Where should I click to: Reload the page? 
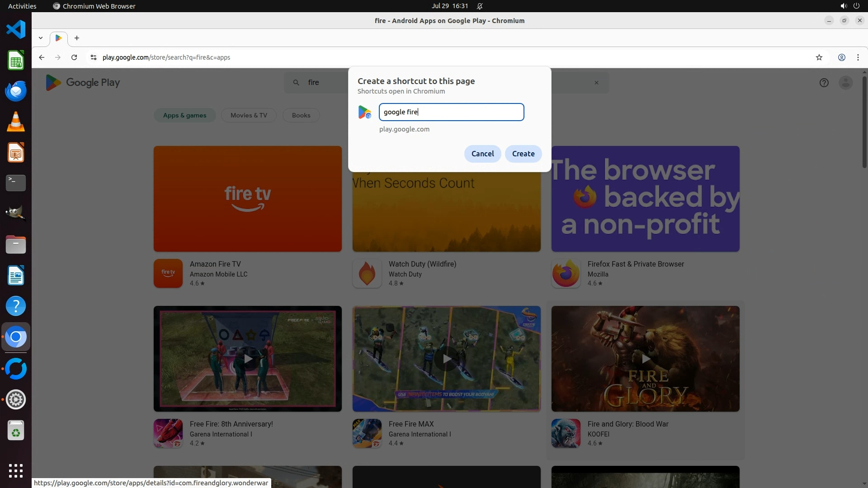pos(74,57)
